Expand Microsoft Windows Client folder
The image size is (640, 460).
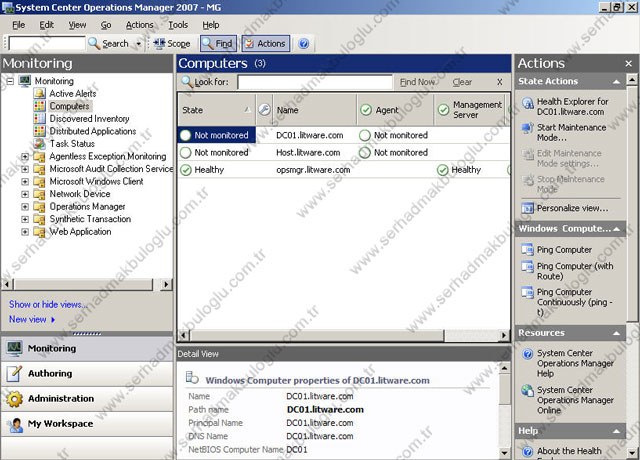25,182
